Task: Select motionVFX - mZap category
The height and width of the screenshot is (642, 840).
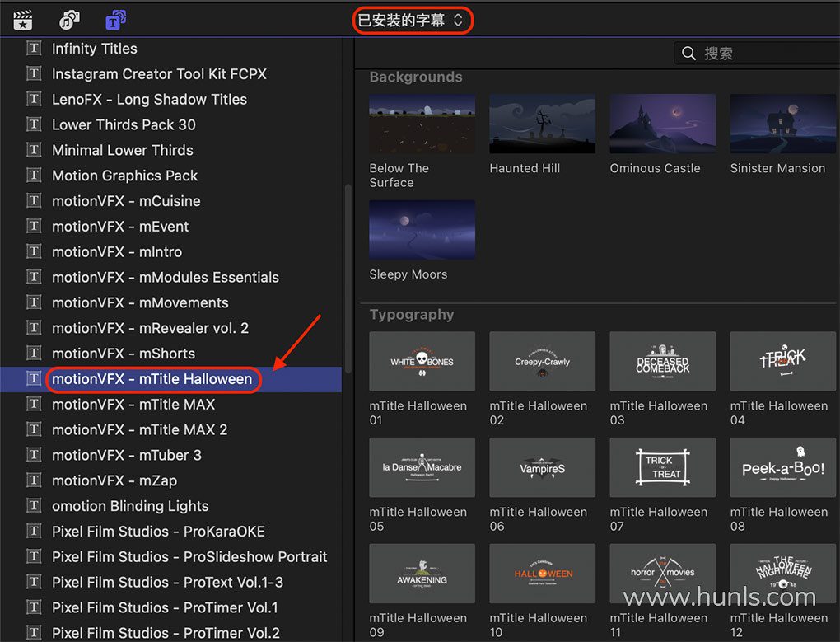Action: [114, 480]
